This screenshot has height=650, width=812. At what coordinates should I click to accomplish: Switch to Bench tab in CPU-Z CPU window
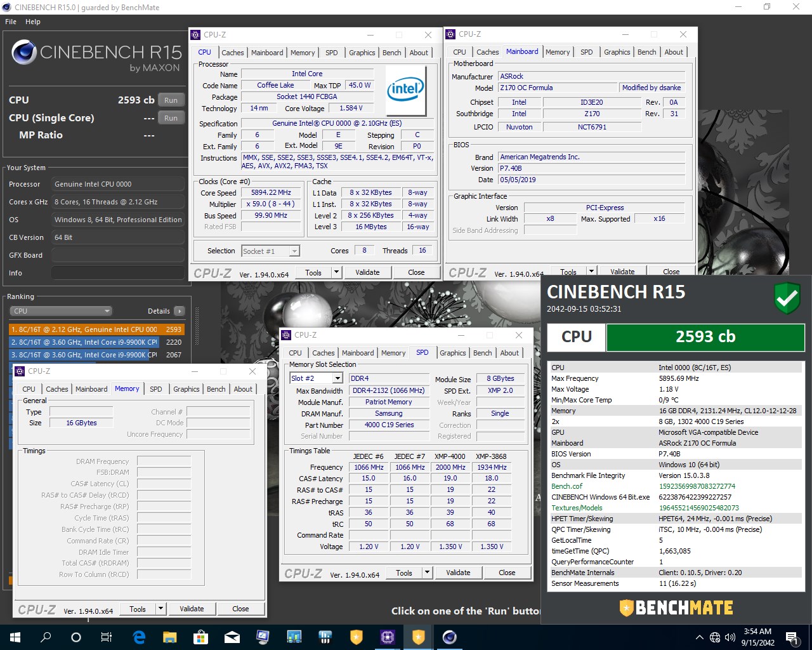[392, 53]
